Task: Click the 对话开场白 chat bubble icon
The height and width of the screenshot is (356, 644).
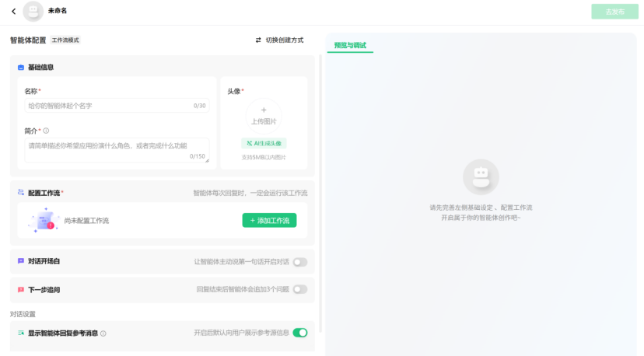Action: [x=21, y=261]
